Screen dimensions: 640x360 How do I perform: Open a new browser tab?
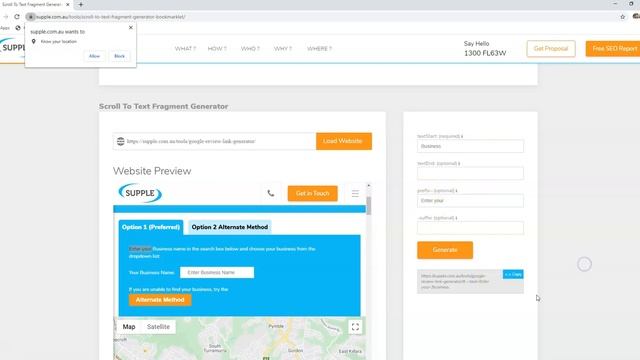click(80, 4)
